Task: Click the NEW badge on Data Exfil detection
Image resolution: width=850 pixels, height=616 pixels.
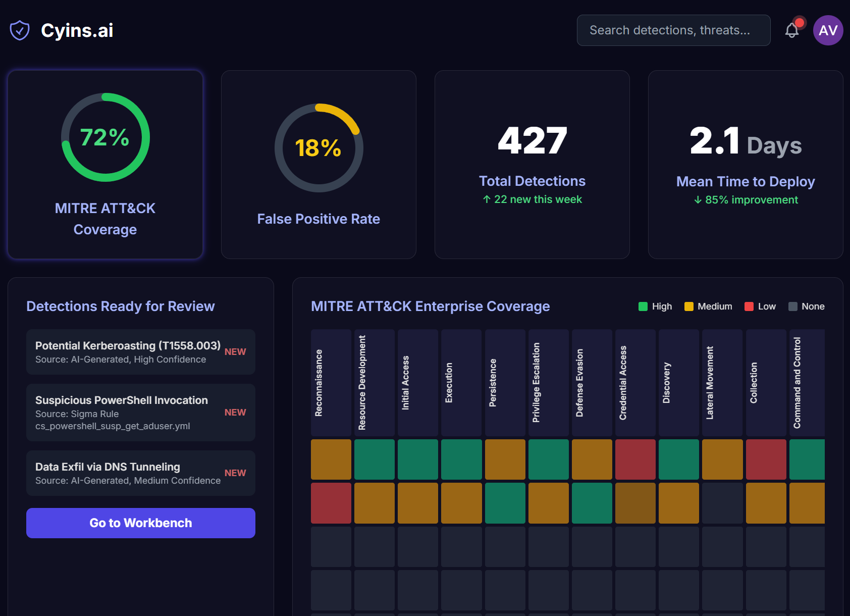Action: pyautogui.click(x=235, y=473)
